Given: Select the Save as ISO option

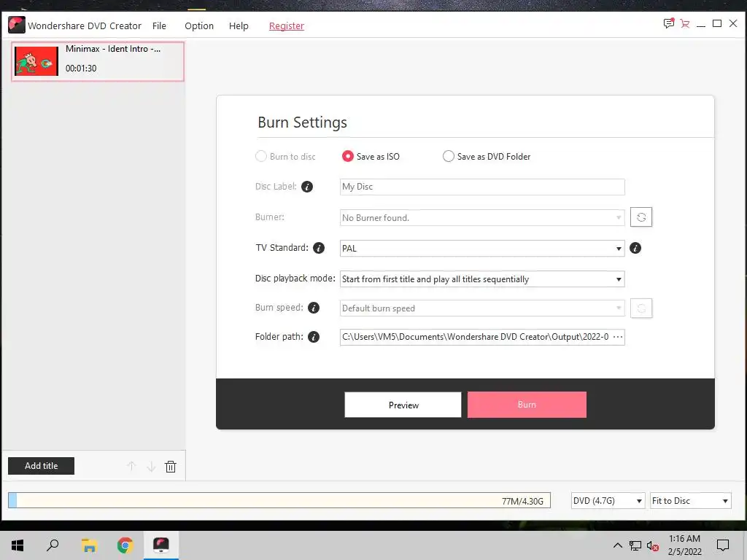Looking at the screenshot, I should tap(371, 157).
